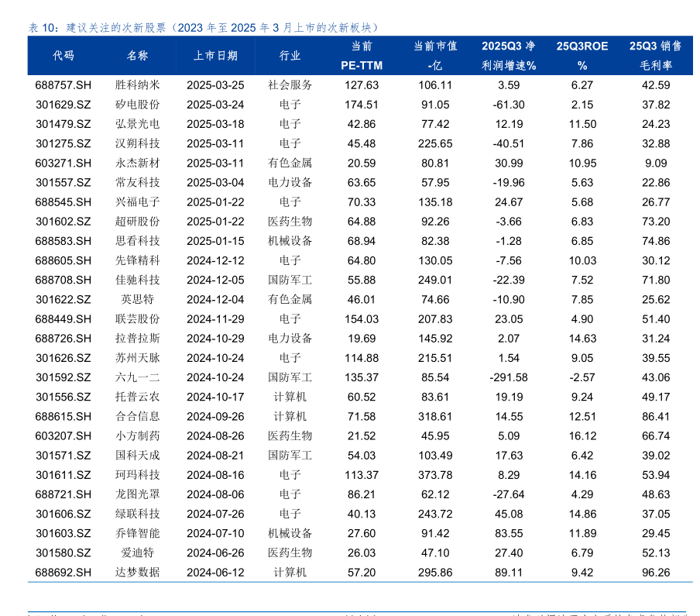700x616 pixels.
Task: Click the 318.61 market cap value
Action: pyautogui.click(x=435, y=416)
